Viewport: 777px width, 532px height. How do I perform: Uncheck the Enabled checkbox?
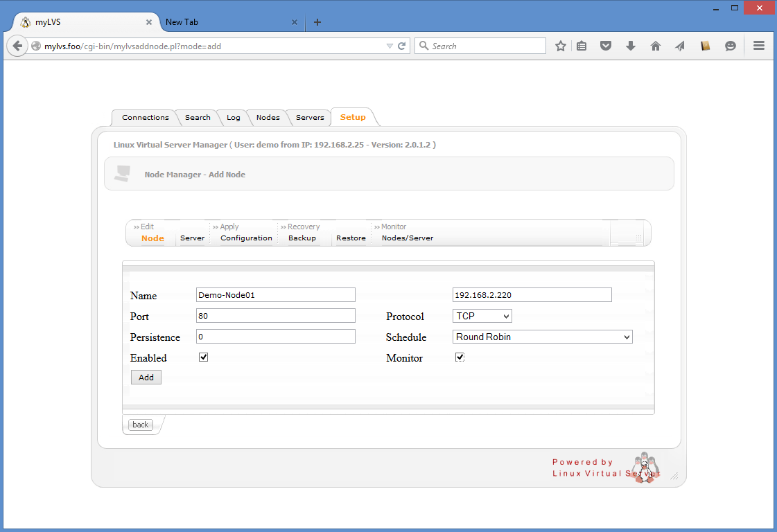(x=204, y=357)
